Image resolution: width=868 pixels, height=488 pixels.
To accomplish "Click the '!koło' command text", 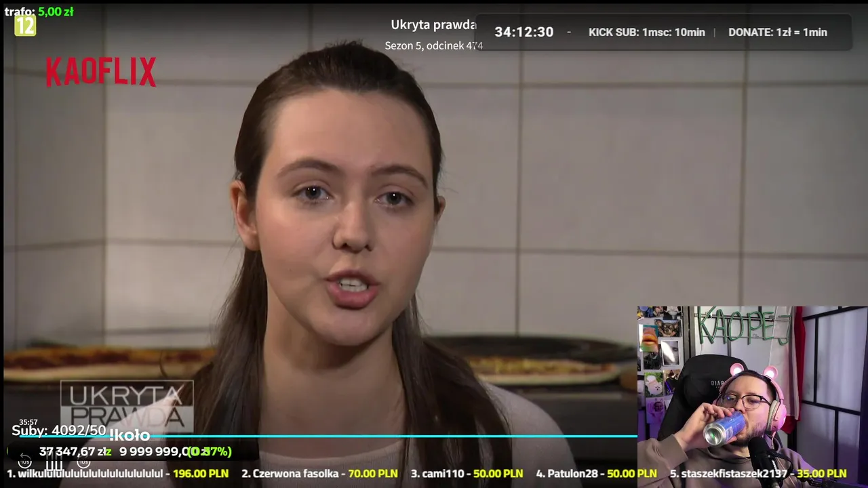I will [x=129, y=435].
